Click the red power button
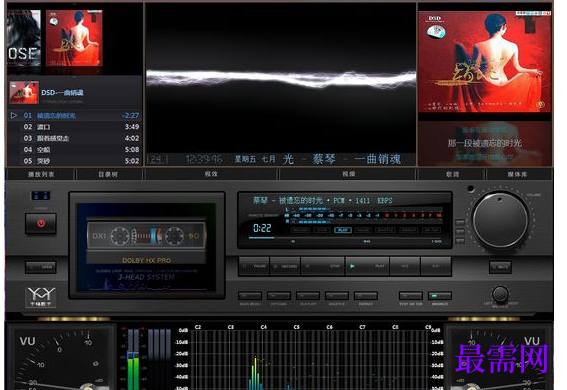 41,224
